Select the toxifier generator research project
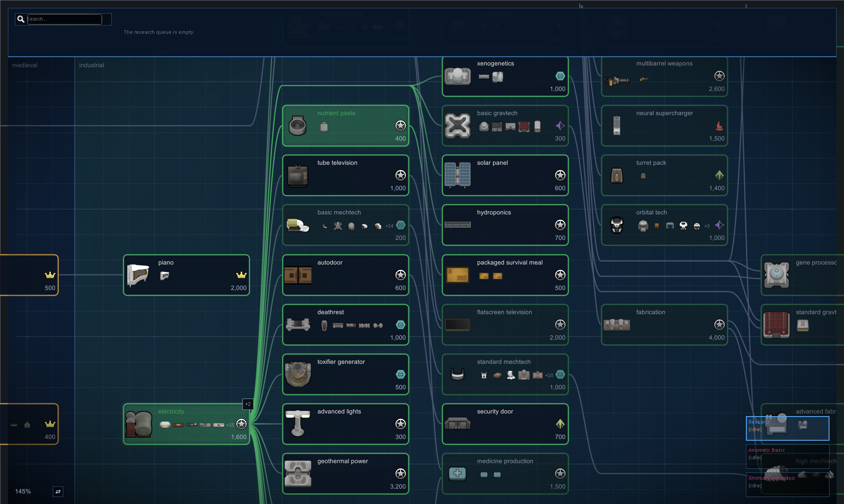This screenshot has height=504, width=844. coord(346,374)
